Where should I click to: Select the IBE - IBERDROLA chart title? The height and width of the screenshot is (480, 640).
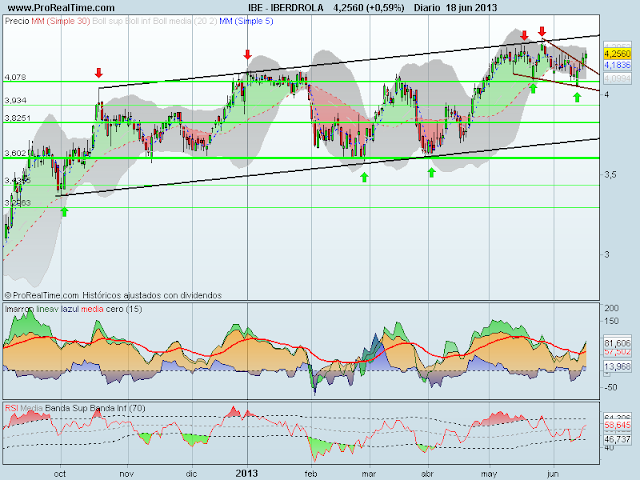286,8
